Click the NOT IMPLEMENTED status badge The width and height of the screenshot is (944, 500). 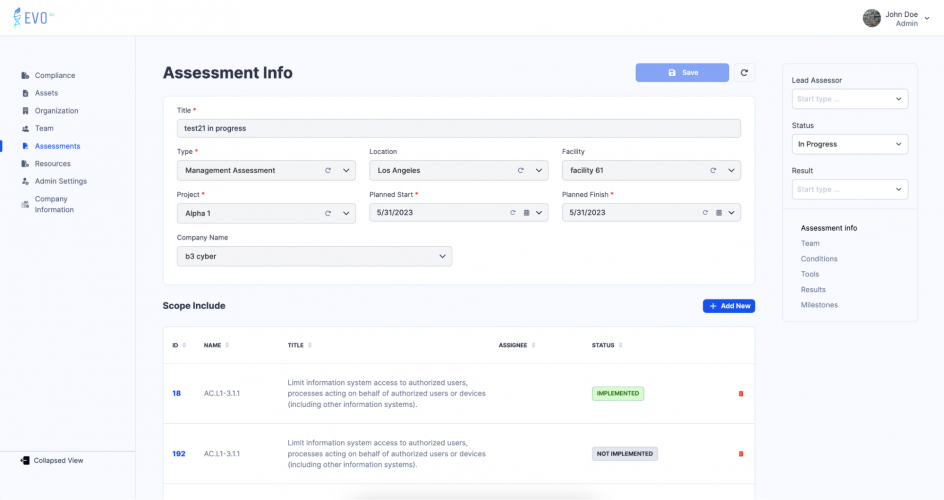(x=624, y=454)
